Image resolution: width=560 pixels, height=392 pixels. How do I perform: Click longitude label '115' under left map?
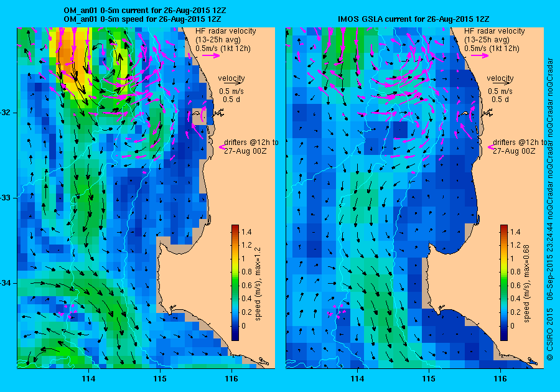[x=160, y=379]
